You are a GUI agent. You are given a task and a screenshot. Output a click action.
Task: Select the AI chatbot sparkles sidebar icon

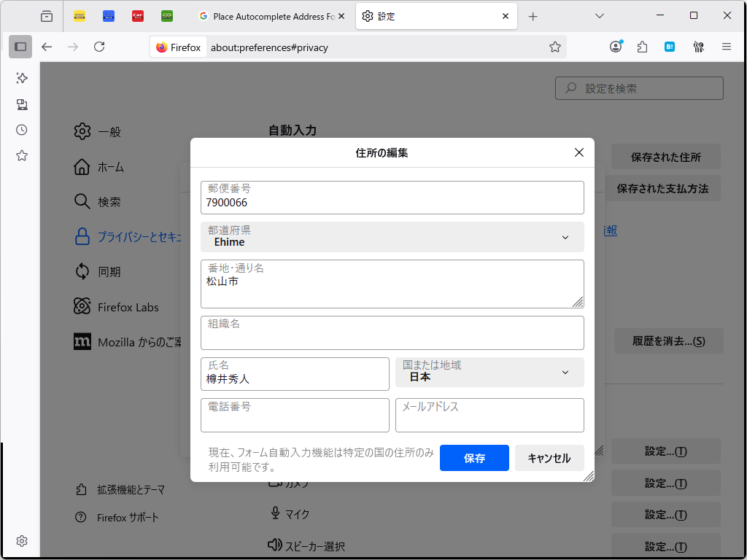tap(21, 78)
